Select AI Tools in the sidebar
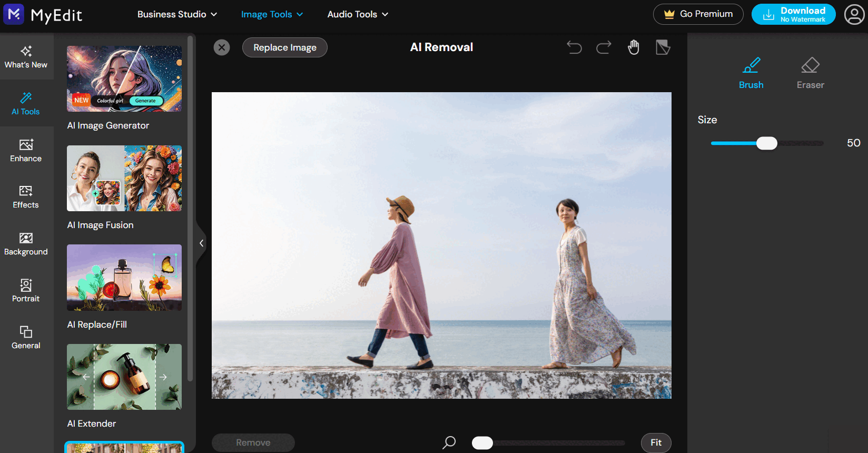Viewport: 868px width, 453px height. point(26,104)
